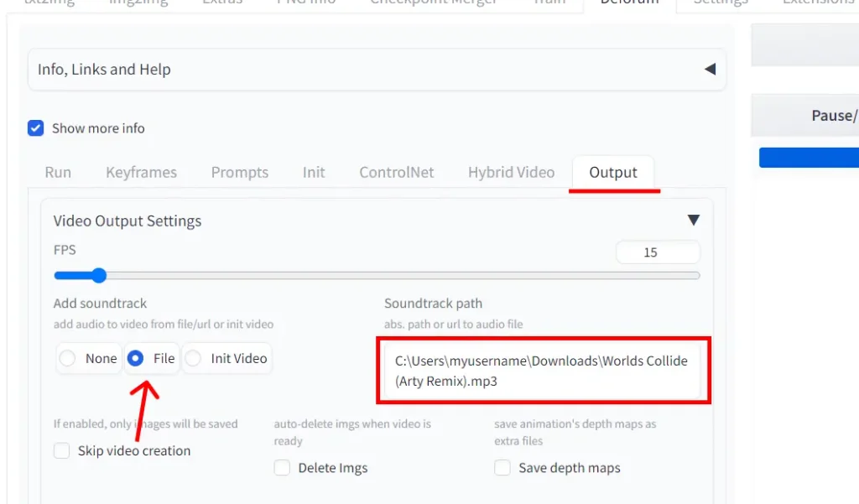The width and height of the screenshot is (859, 504).
Task: Click the FPS number field showing 15
Action: click(x=657, y=252)
